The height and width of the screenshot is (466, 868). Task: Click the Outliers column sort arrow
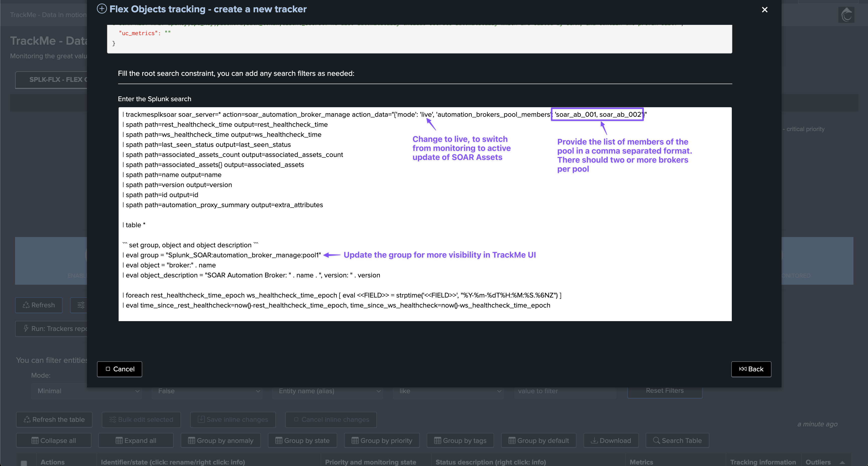[x=842, y=462]
